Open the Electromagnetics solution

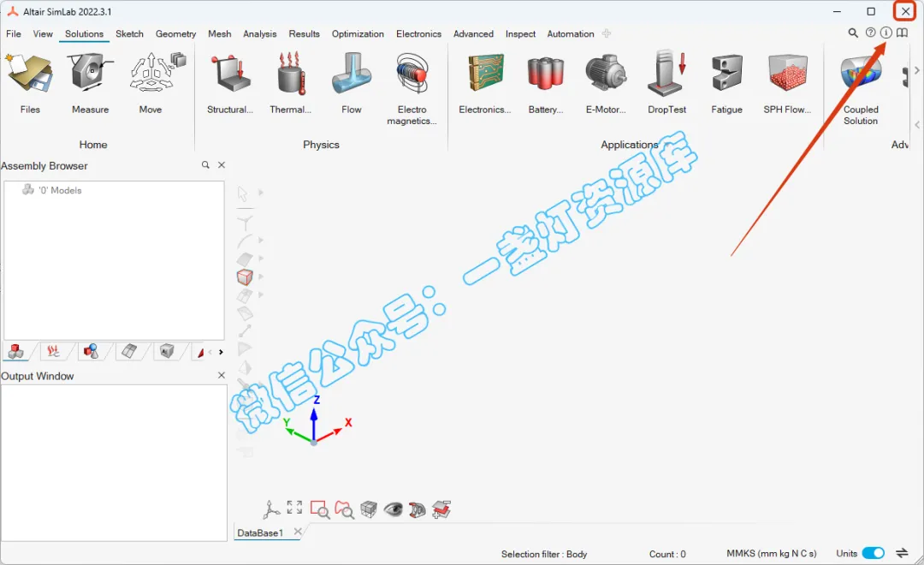pos(412,88)
